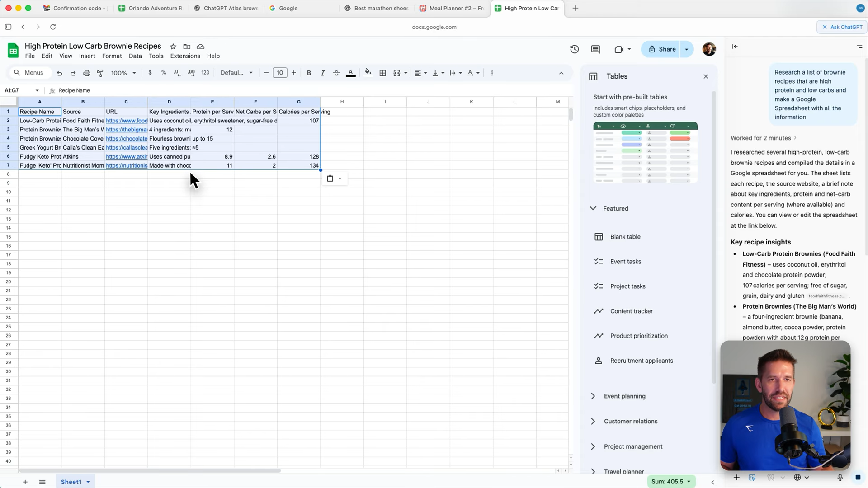The image size is (868, 488).
Task: Click the fill color bucket icon
Action: coord(368,72)
